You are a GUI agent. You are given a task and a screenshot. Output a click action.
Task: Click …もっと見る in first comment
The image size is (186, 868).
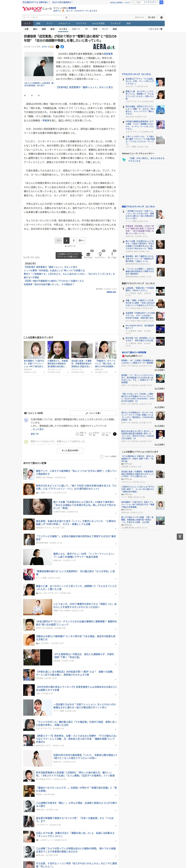click(x=37, y=429)
